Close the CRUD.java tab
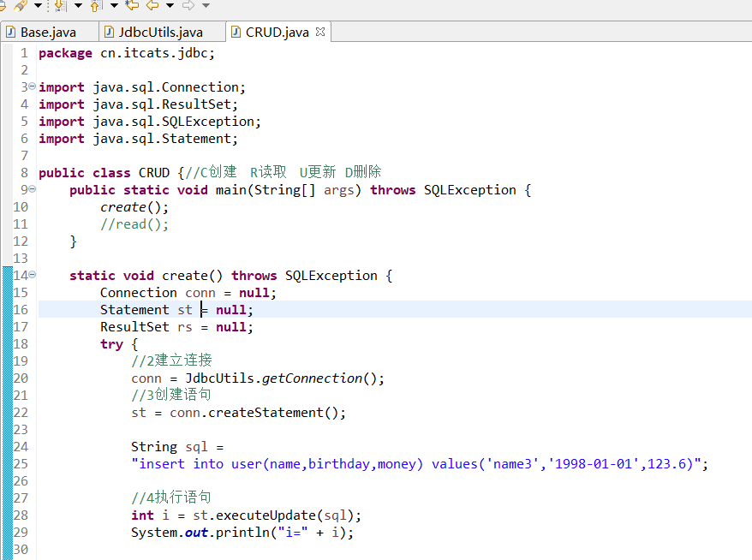The image size is (752, 560). (320, 32)
